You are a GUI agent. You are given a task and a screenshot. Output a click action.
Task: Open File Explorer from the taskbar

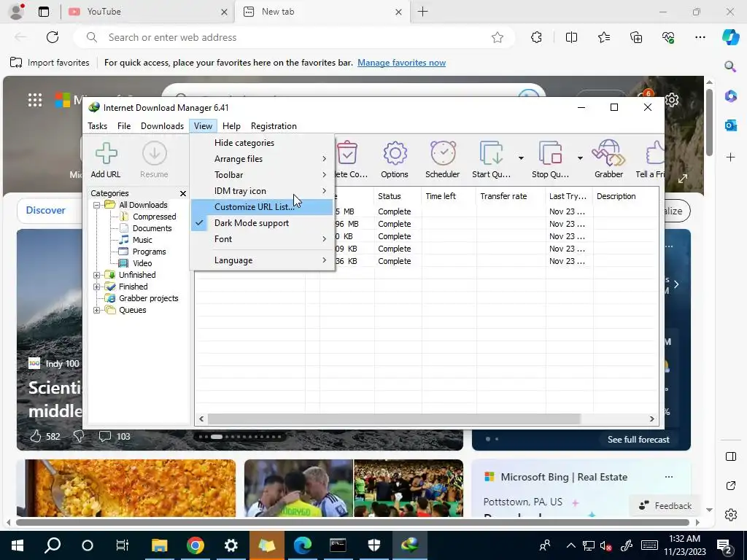pos(160,545)
